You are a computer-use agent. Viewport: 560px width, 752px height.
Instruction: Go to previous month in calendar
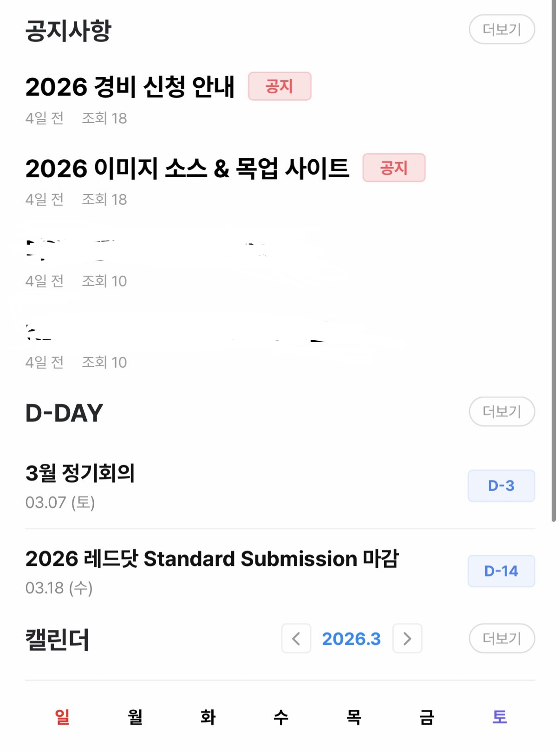(296, 639)
